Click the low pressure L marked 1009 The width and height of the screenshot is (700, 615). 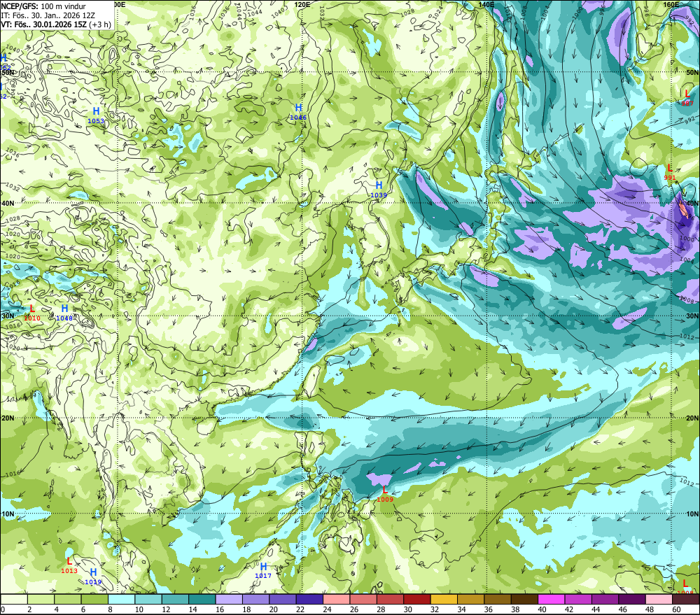click(x=385, y=490)
